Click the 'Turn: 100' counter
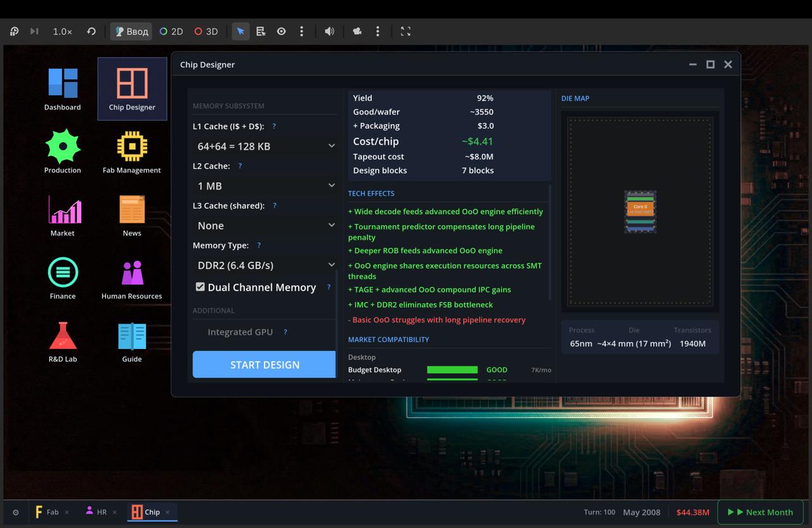Screen dimensions: 812x528 point(599,512)
